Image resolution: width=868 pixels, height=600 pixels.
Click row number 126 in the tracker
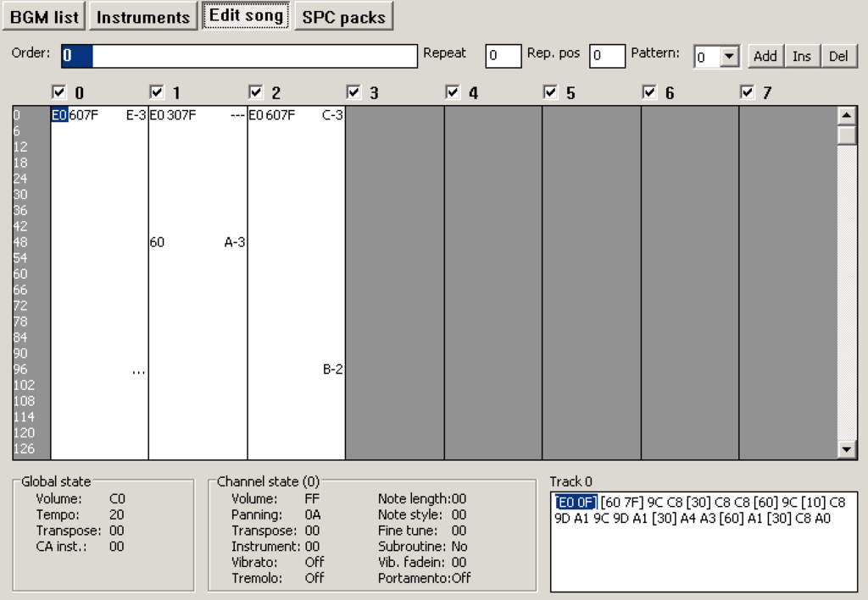coord(24,449)
